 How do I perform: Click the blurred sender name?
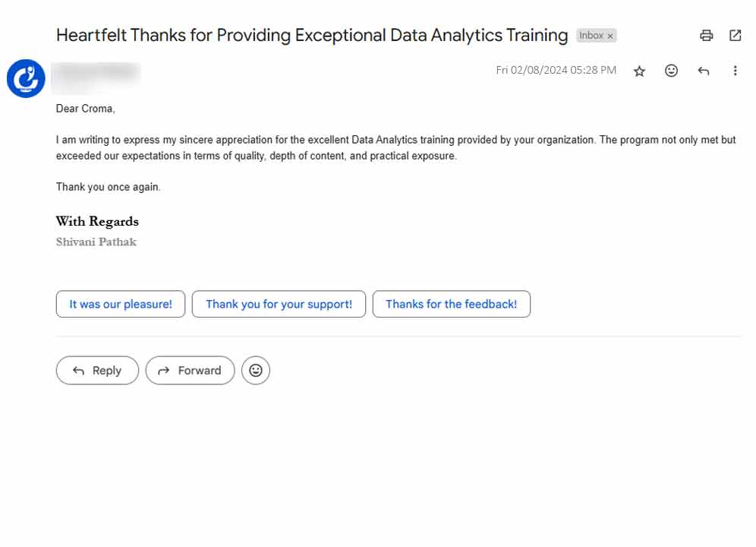(98, 74)
